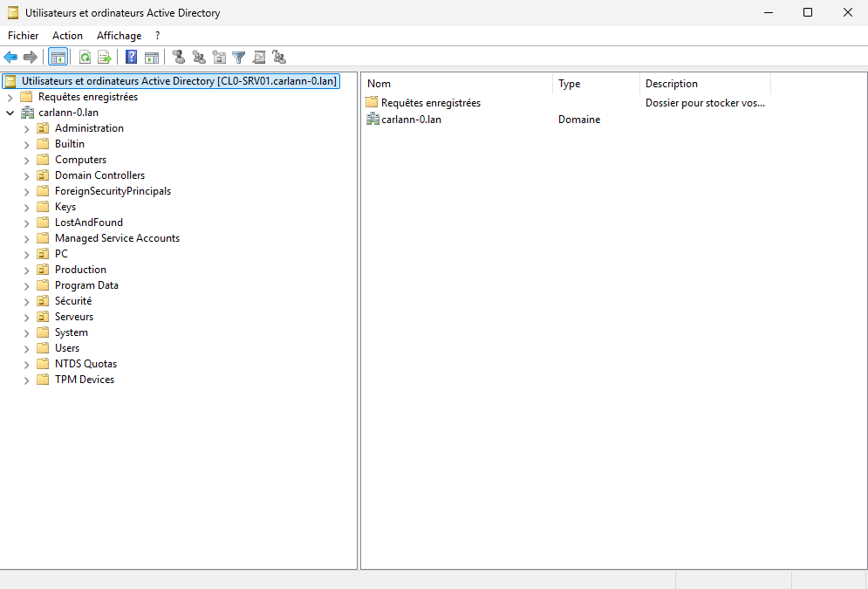This screenshot has width=868, height=589.
Task: Select the Program Data tree label
Action: click(x=87, y=285)
